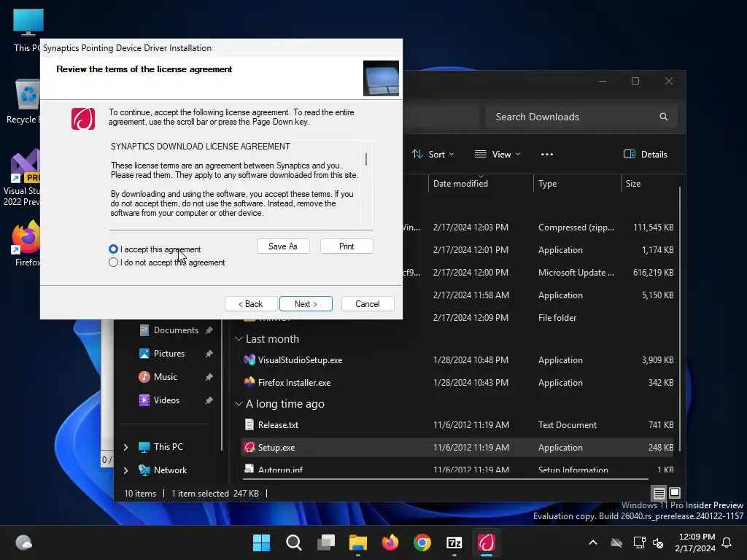The height and width of the screenshot is (560, 747).
Task: Show hidden system tray icons
Action: (x=593, y=542)
